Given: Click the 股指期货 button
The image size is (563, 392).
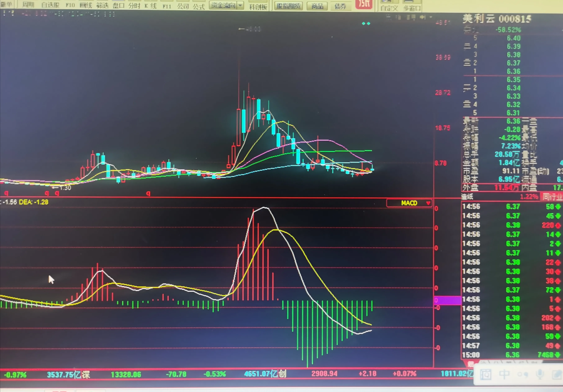Looking at the screenshot, I should [288, 6].
